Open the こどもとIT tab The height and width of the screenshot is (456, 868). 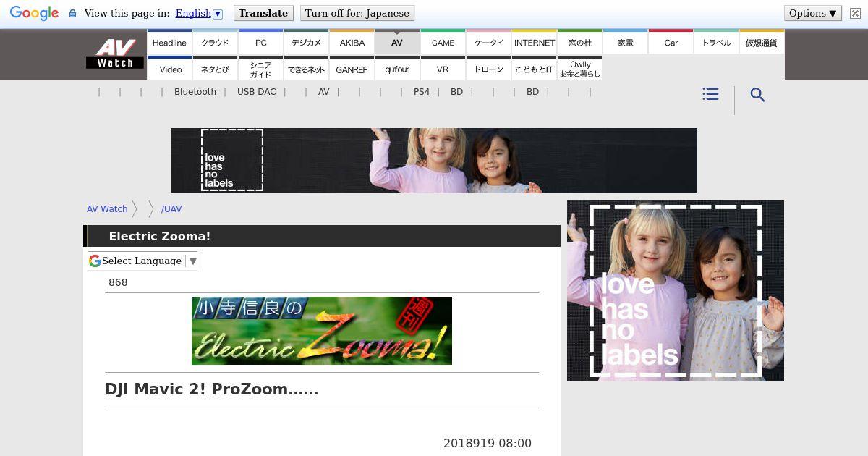534,69
